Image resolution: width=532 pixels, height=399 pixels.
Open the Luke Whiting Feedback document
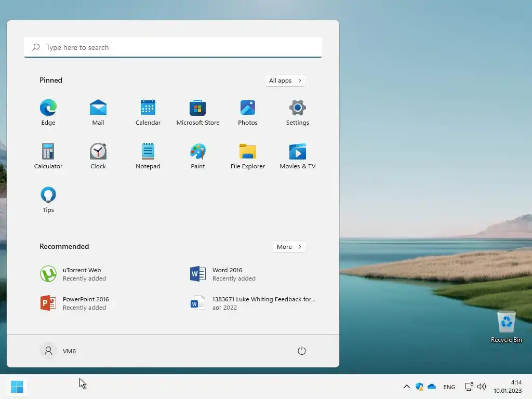coord(253,303)
